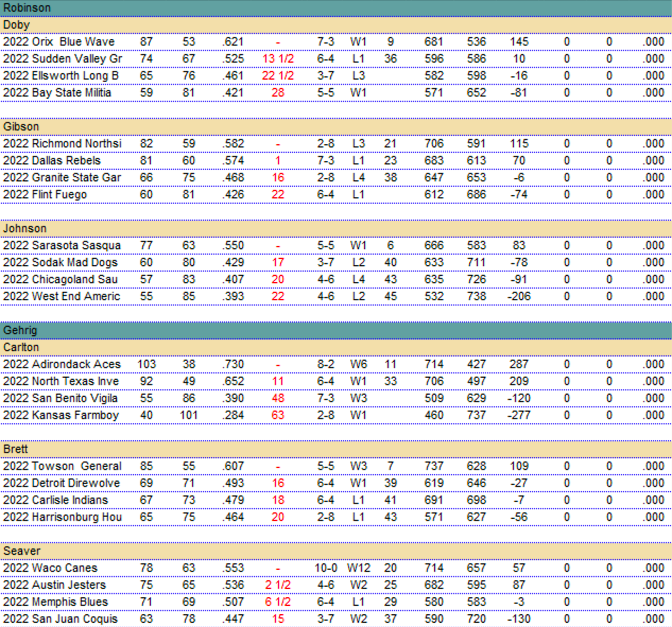672x627 pixels.
Task: Click San Juan Coquis run differential -130
Action: [519, 619]
